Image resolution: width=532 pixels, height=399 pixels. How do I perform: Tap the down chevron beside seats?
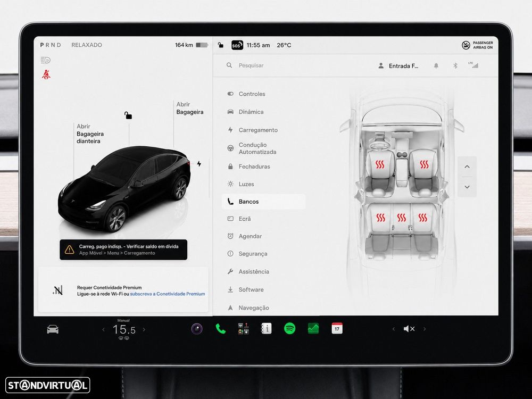click(x=467, y=187)
